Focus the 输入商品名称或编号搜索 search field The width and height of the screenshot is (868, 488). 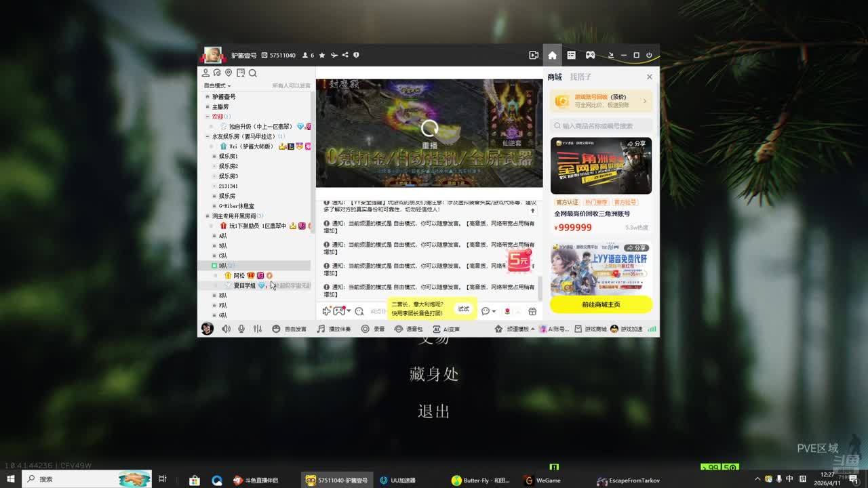tap(601, 125)
